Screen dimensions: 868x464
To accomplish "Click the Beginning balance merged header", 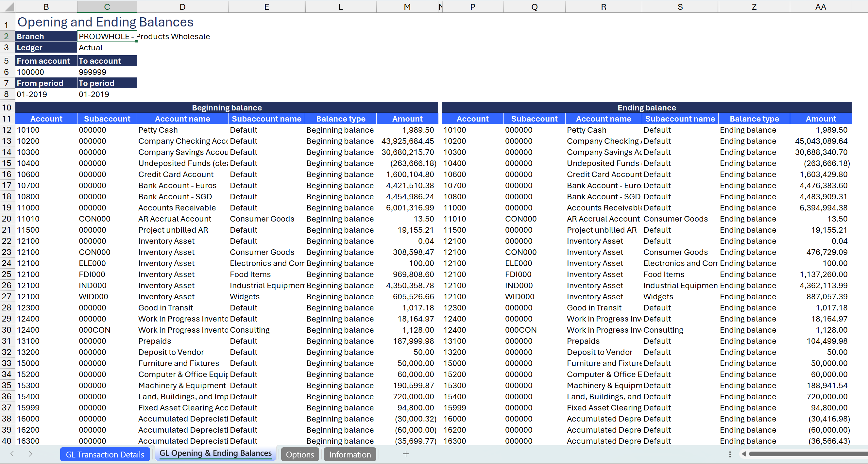I will [227, 108].
